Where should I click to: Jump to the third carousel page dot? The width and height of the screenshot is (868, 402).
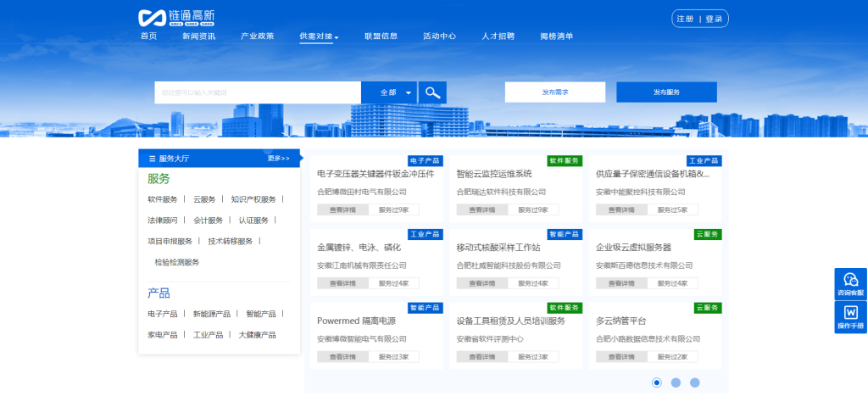tap(694, 382)
